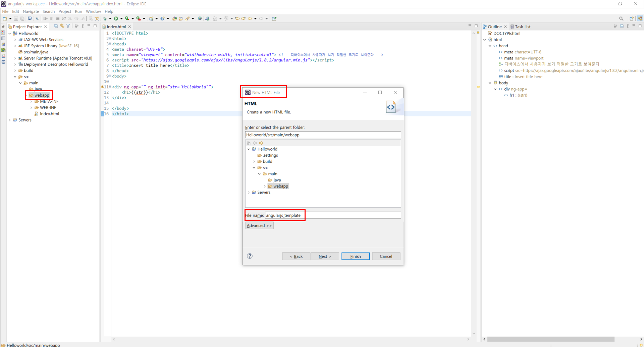Click the Pin Editor icon in toolbar
Viewport: 644px width, 347px height.
(x=274, y=18)
